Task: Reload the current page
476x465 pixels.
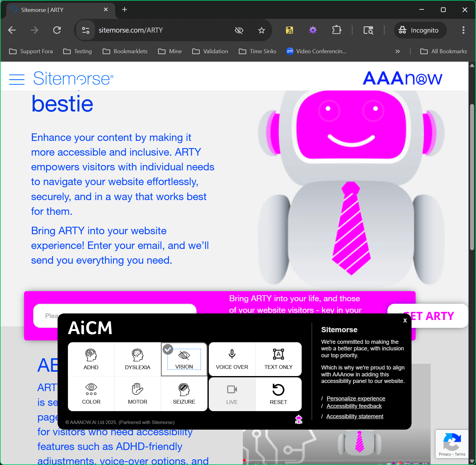Action: coord(57,30)
